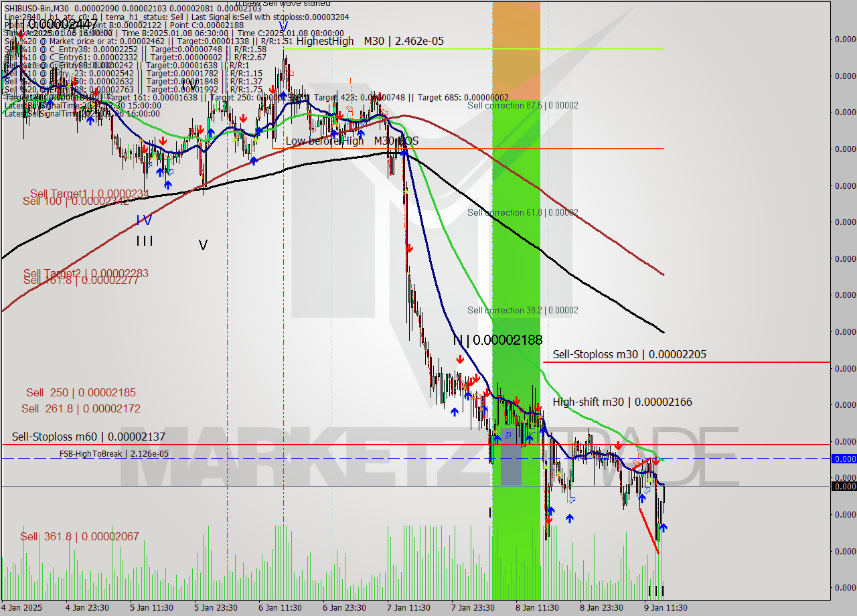Screen dimensions: 857x616
Task: Click the Sell 100 | 0.00002342 label
Action: (76, 201)
